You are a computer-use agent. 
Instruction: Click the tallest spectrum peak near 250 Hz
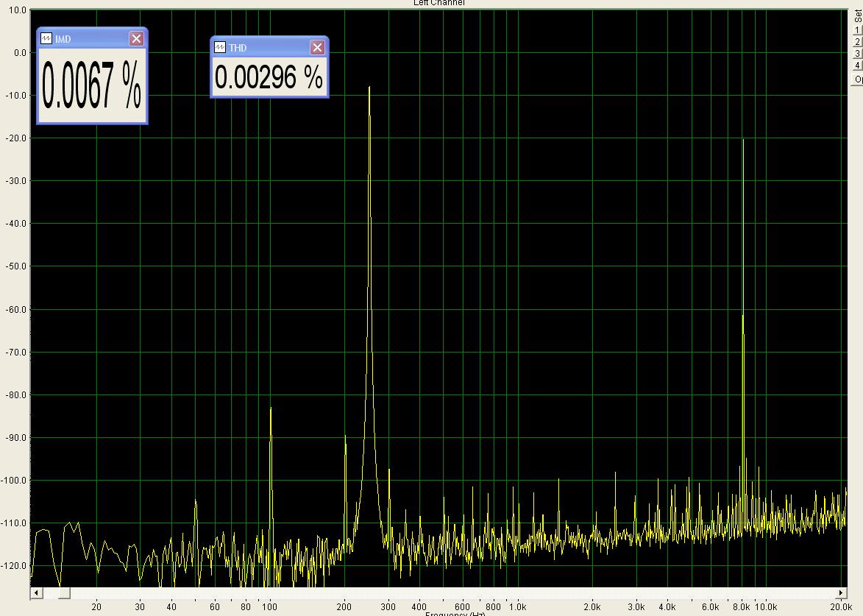click(369, 87)
